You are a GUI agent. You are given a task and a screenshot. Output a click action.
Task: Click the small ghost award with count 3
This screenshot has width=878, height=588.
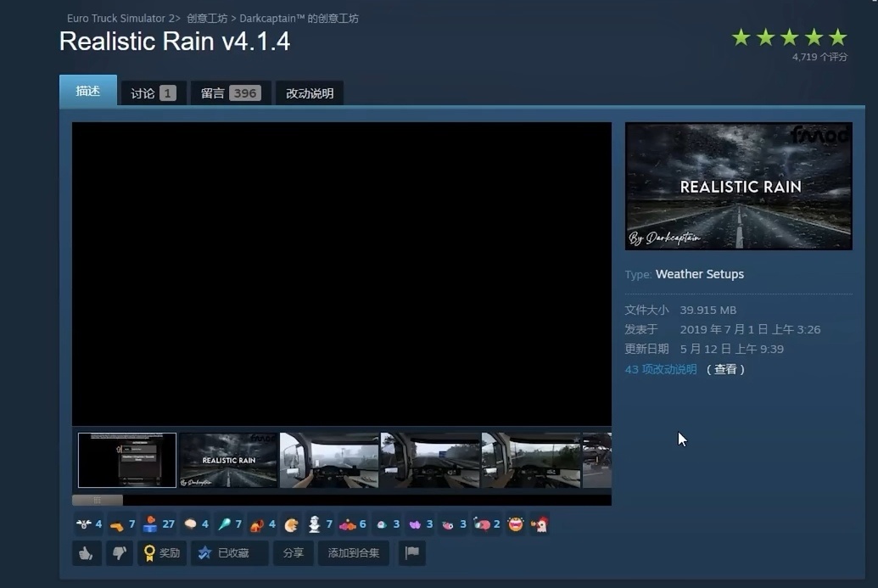pyautogui.click(x=387, y=524)
